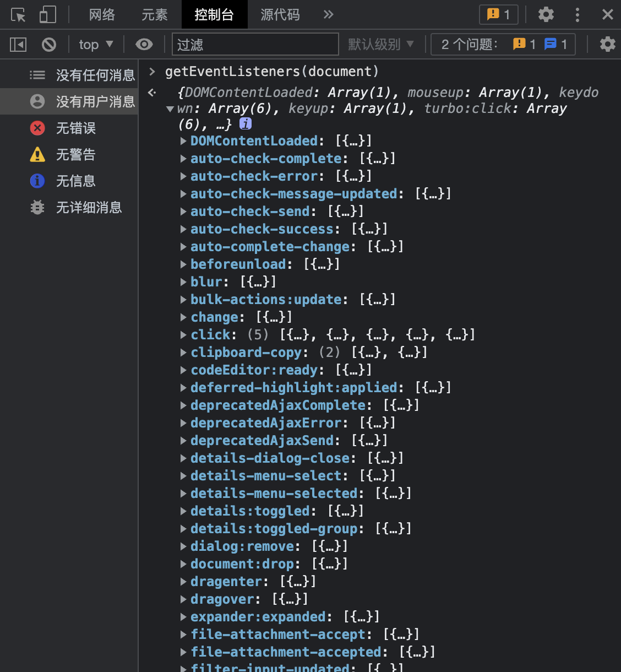Screen dimensions: 621x672
Task: Click the dialog:remove property name
Action: click(x=242, y=546)
